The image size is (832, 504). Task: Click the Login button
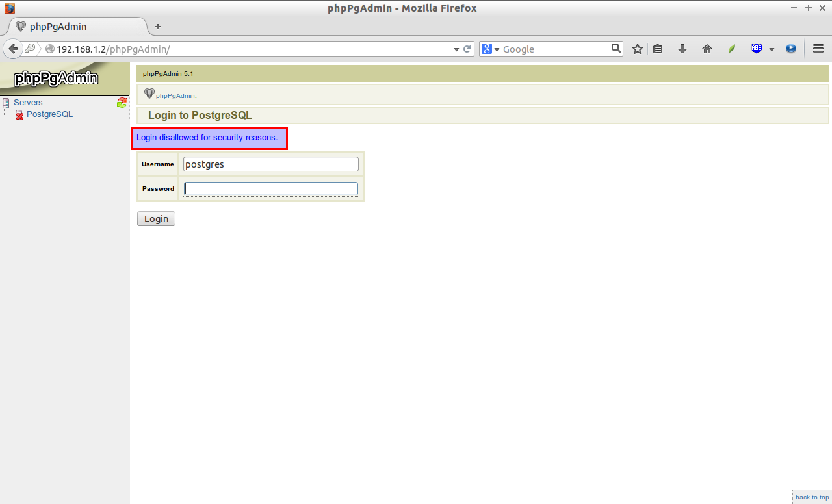[156, 219]
